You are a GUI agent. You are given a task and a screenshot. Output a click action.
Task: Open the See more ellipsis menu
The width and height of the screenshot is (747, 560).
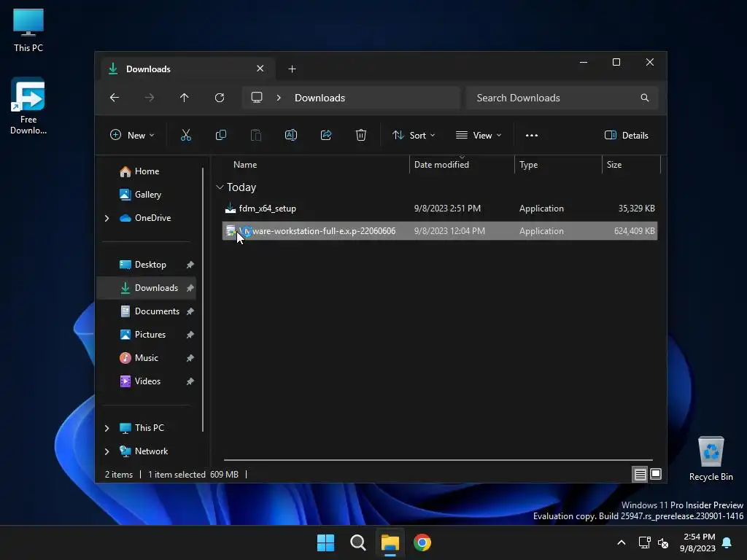click(532, 135)
